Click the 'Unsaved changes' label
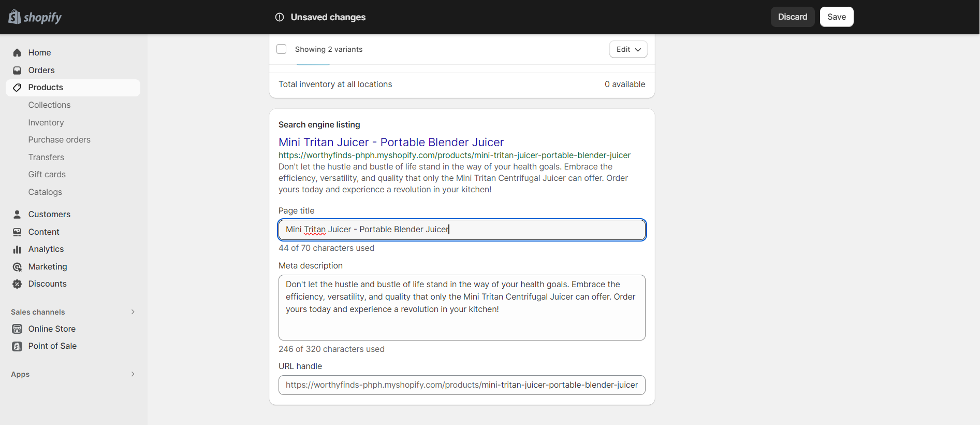This screenshot has height=425, width=980. pos(328,17)
